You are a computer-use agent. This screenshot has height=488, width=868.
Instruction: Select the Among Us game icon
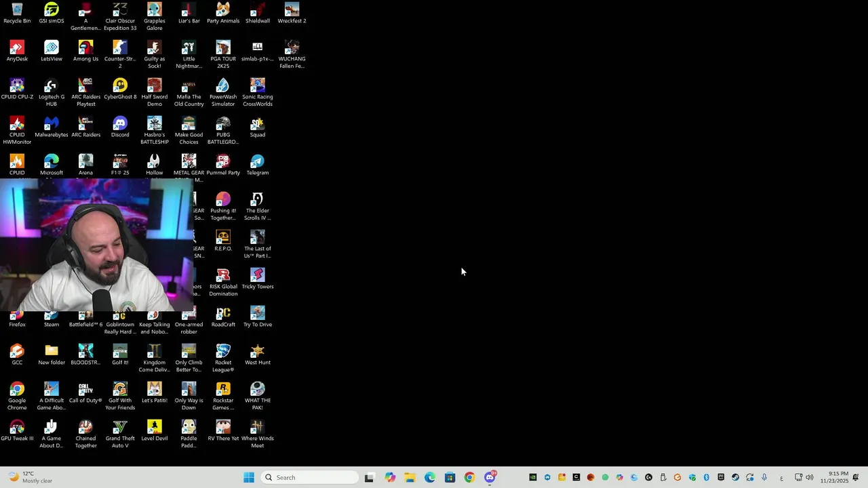[85, 51]
